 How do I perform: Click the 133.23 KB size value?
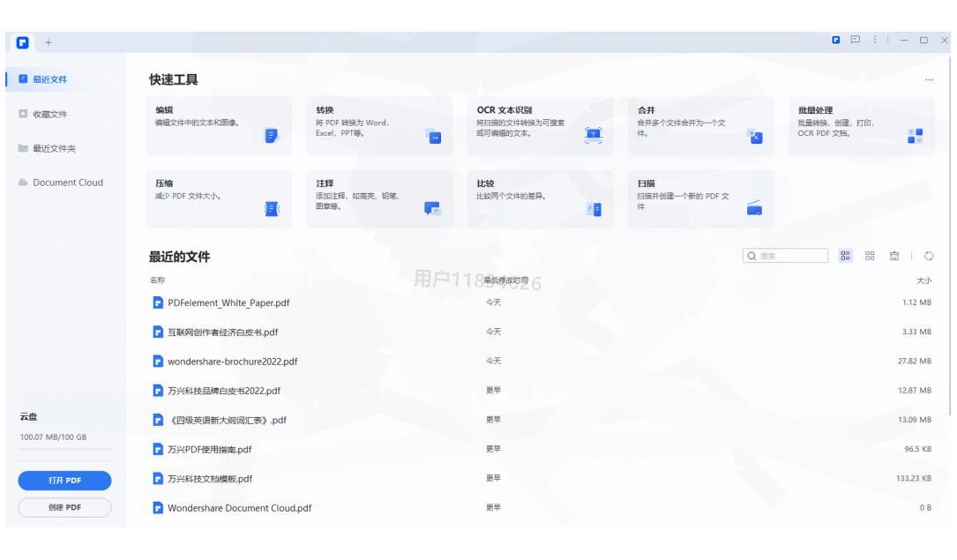(914, 478)
